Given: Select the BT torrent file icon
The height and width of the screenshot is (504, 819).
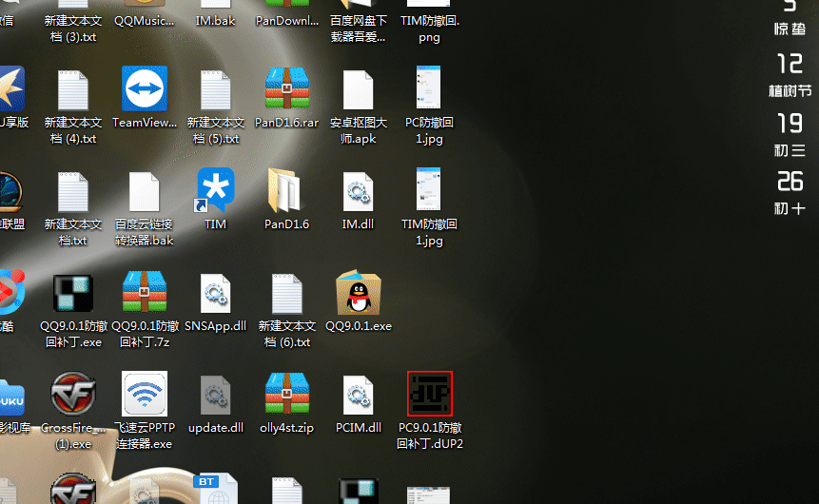Looking at the screenshot, I should point(216,489).
